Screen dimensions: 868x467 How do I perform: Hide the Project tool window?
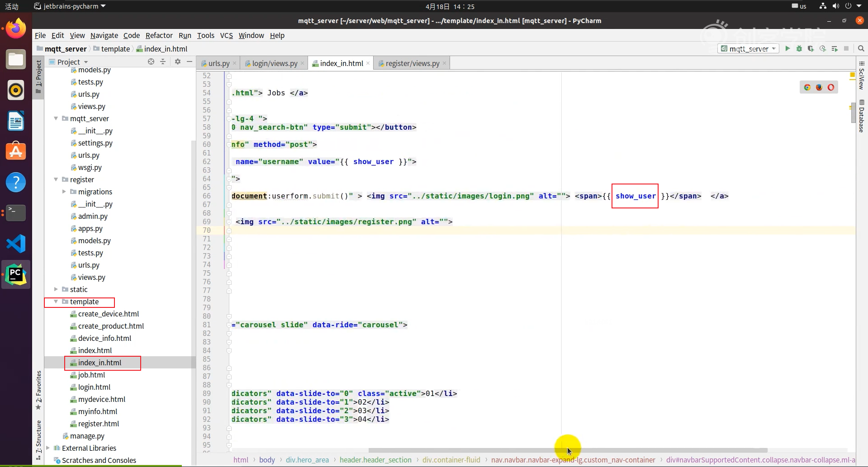(190, 61)
